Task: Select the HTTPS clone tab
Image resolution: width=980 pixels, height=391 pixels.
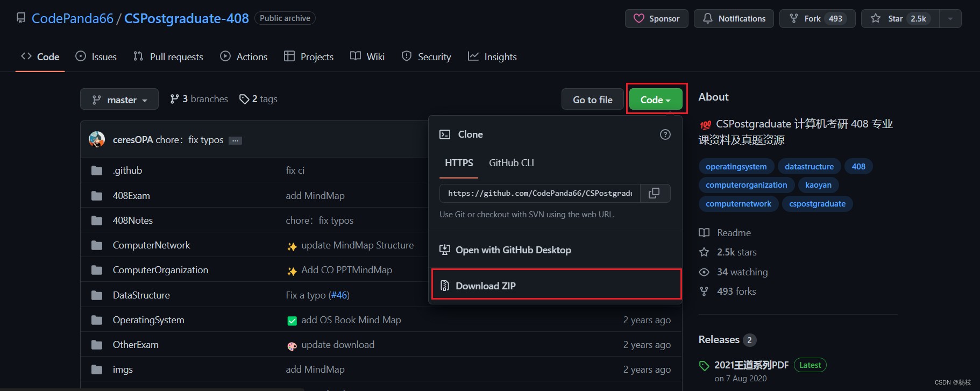Action: pos(459,163)
